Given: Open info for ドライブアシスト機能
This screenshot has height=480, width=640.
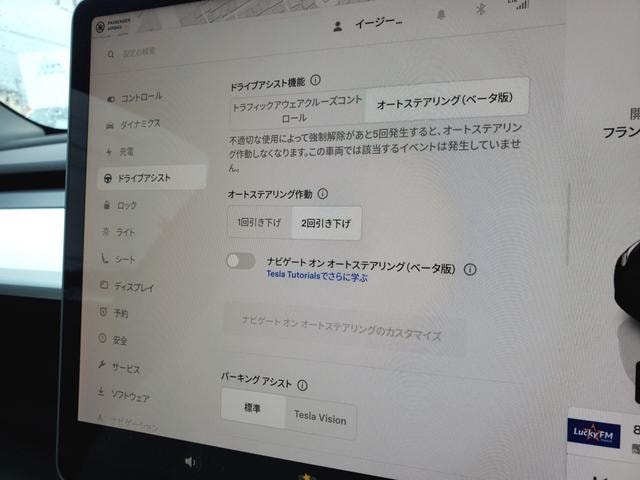Looking at the screenshot, I should (x=315, y=80).
